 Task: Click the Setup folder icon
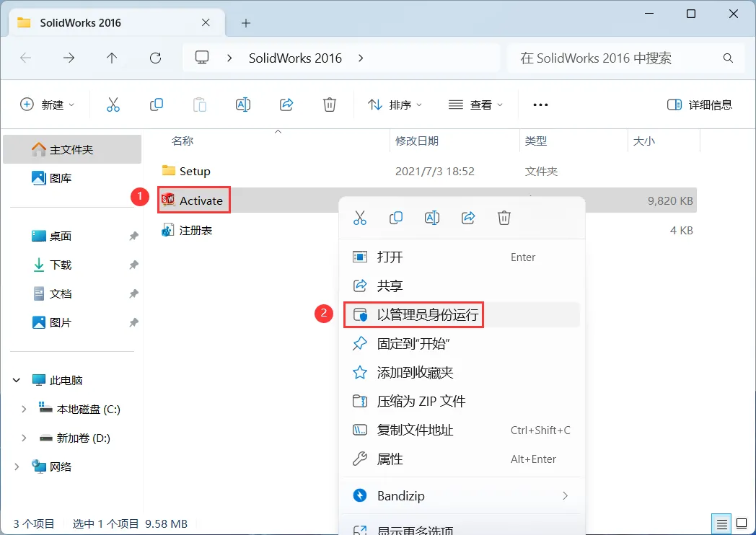169,170
